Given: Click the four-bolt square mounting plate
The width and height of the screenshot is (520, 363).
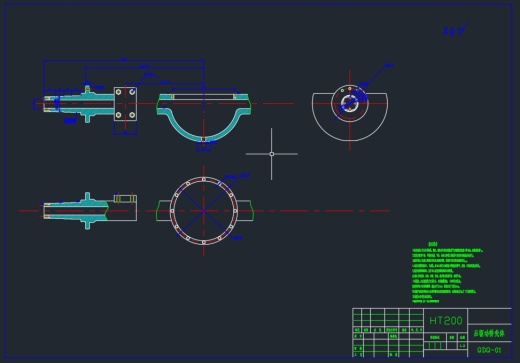Looking at the screenshot, I should (x=125, y=104).
